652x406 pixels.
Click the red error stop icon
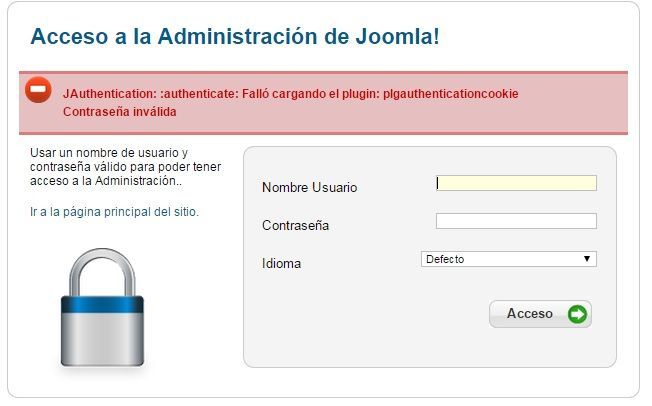38,89
